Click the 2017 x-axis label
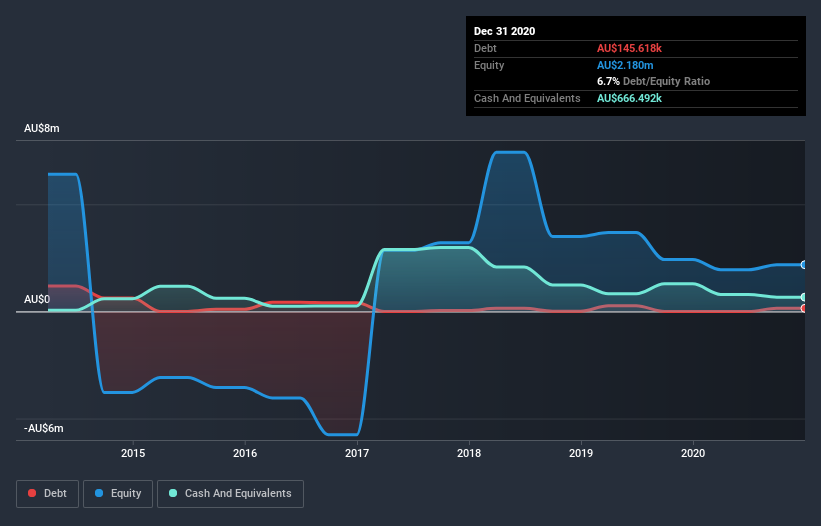Image resolution: width=821 pixels, height=526 pixels. pos(357,453)
